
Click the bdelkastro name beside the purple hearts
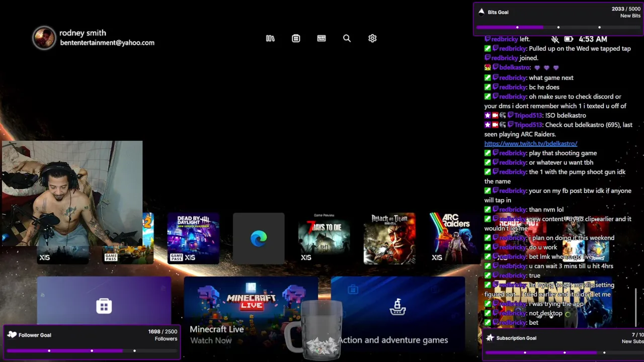coord(514,68)
